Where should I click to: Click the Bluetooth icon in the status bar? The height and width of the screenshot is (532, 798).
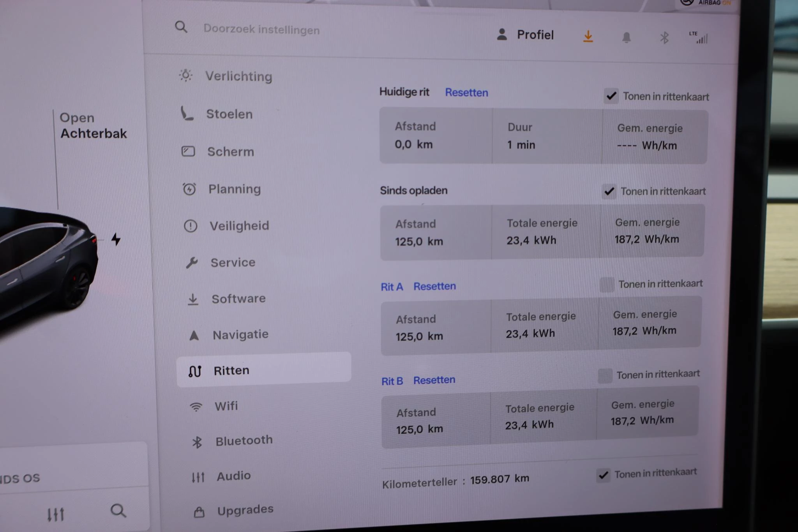coord(664,37)
